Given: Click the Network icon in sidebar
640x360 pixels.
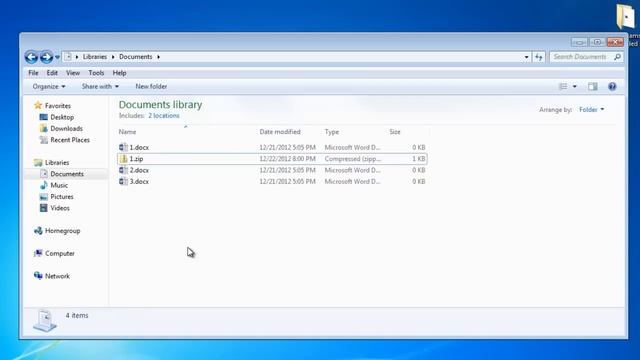Looking at the screenshot, I should (x=38, y=276).
